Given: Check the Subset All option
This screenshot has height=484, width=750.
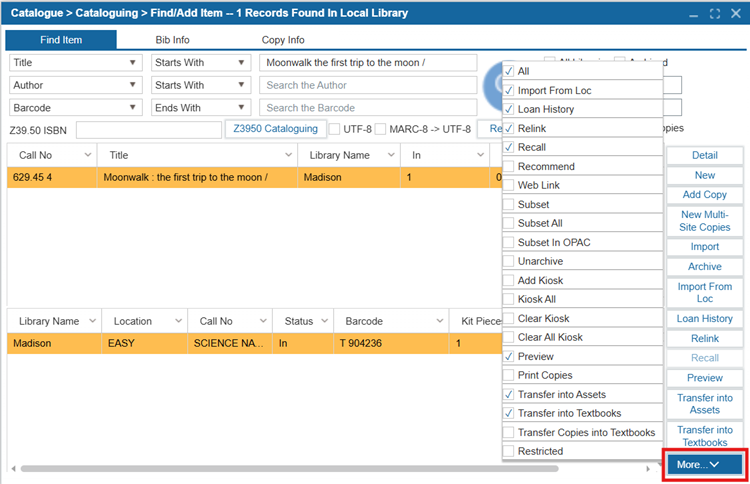Looking at the screenshot, I should coord(508,223).
